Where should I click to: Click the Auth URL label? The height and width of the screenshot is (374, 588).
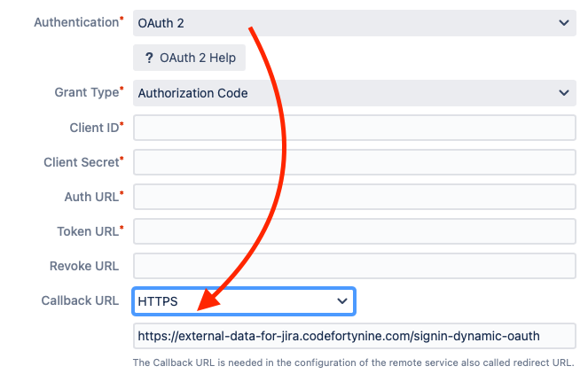coord(90,197)
